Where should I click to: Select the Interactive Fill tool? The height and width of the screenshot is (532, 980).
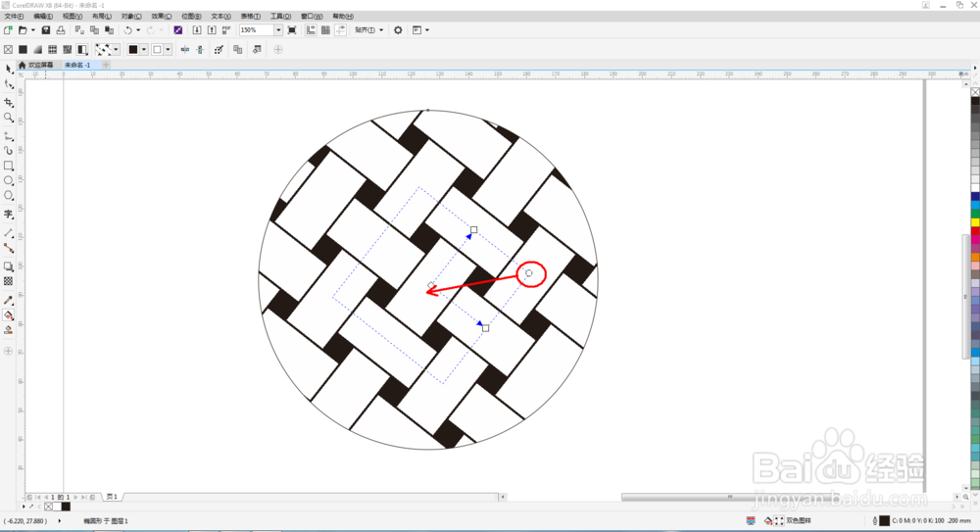click(8, 315)
